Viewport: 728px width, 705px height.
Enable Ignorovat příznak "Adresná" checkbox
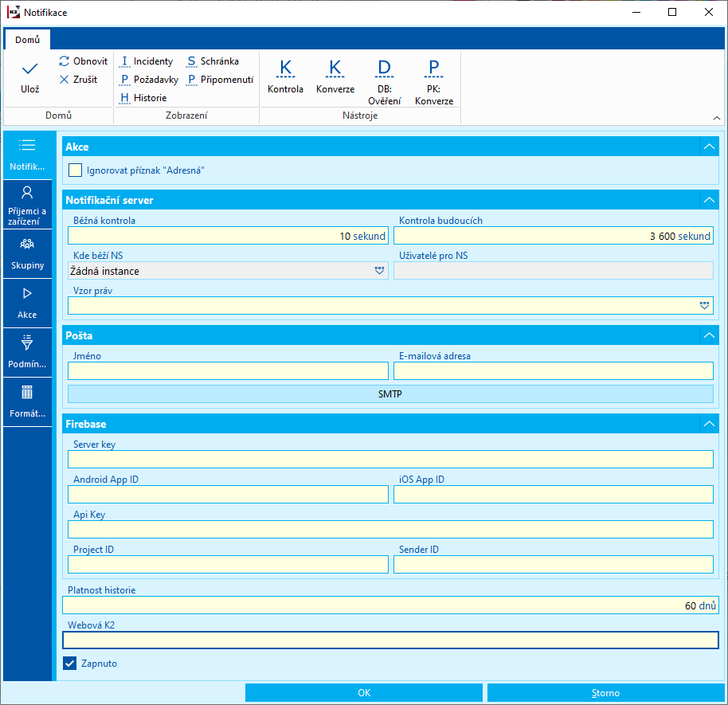pos(76,170)
